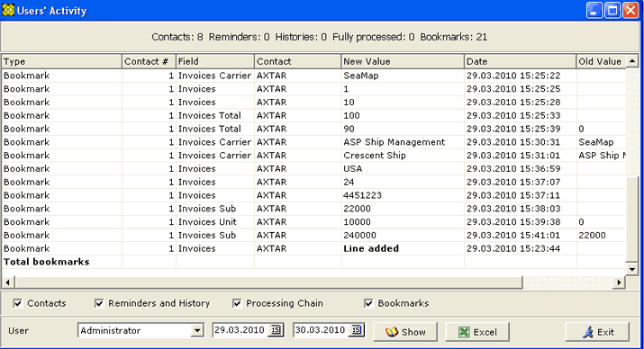Click the date 29.03.2010 15:30:31
644x349 pixels.
coord(521,142)
